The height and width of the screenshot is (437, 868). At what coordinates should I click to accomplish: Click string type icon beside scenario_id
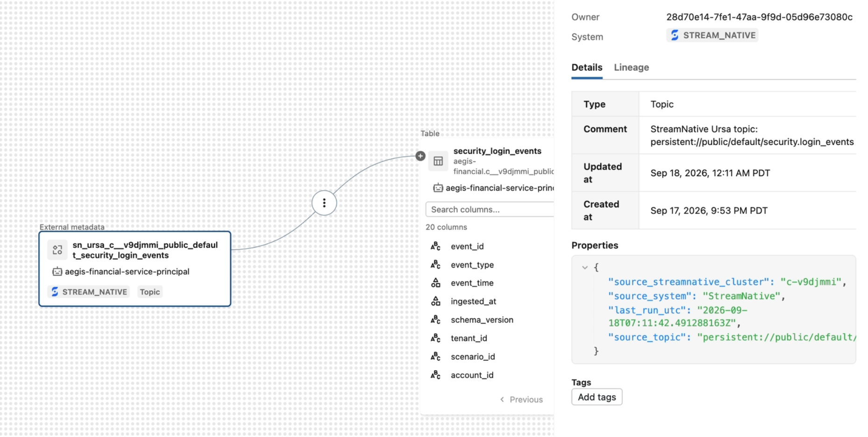[435, 357]
